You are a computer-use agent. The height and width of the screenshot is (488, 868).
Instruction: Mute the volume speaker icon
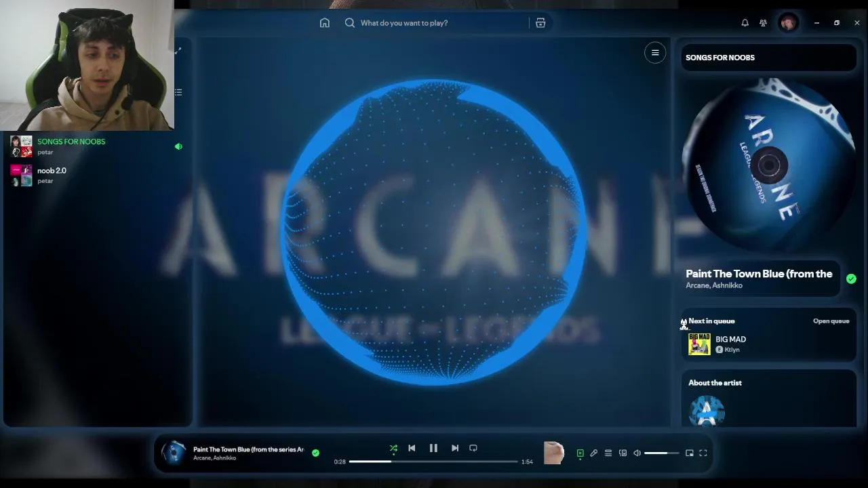[637, 453]
